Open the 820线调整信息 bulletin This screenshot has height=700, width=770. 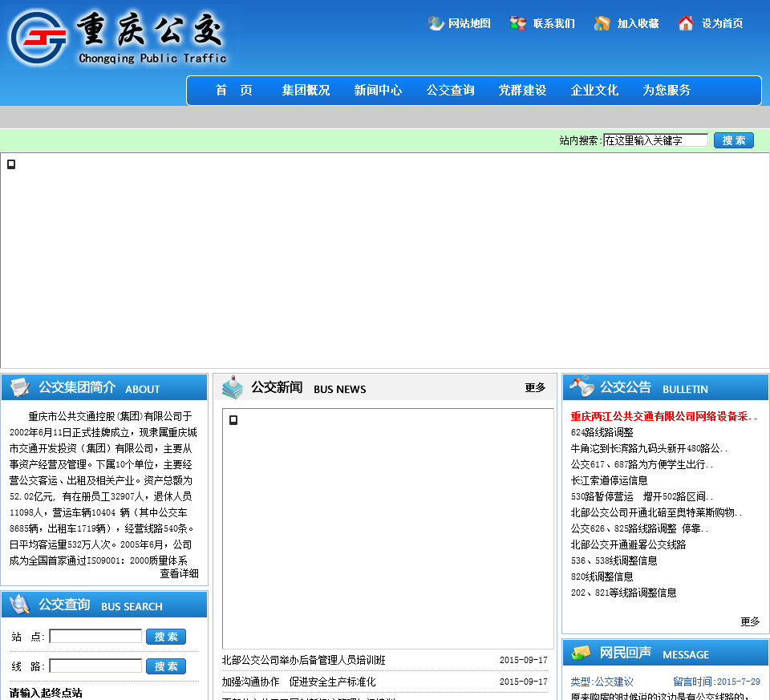click(602, 577)
